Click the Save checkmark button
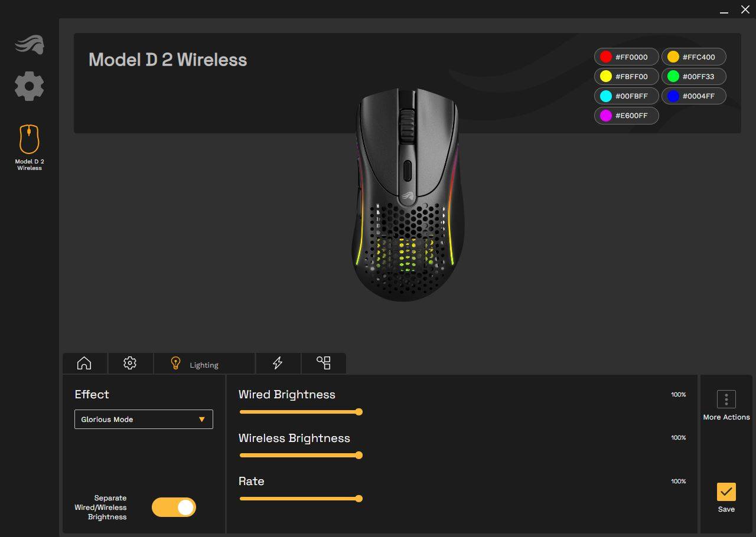Image resolution: width=756 pixels, height=537 pixels. tap(726, 492)
